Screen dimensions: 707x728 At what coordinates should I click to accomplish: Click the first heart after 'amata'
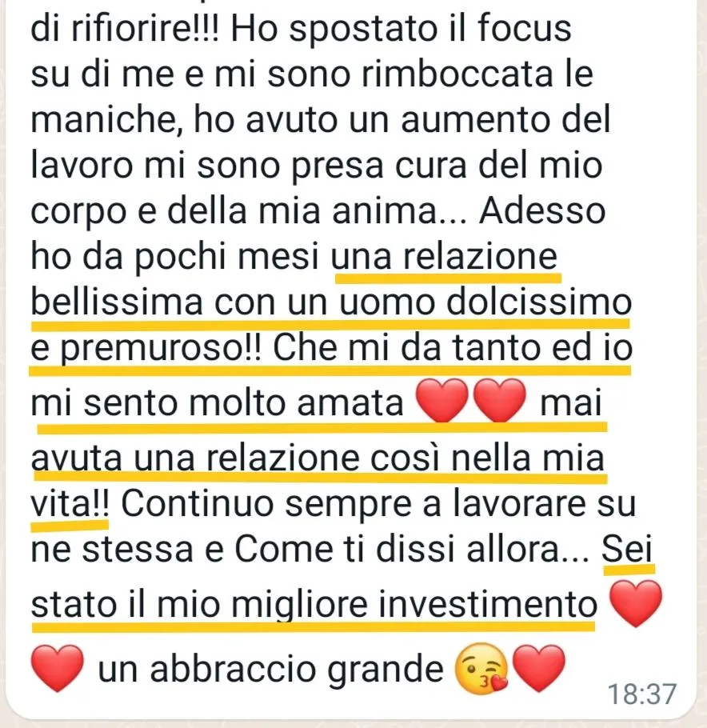(442, 400)
